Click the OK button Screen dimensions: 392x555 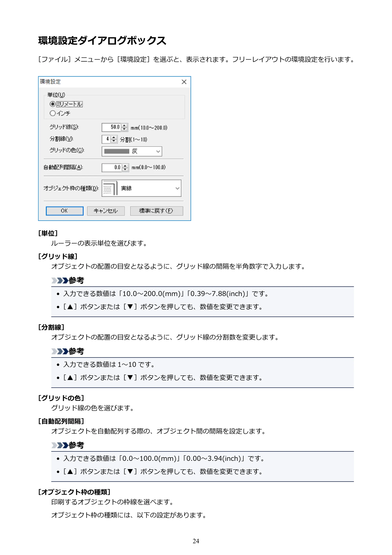(64, 211)
